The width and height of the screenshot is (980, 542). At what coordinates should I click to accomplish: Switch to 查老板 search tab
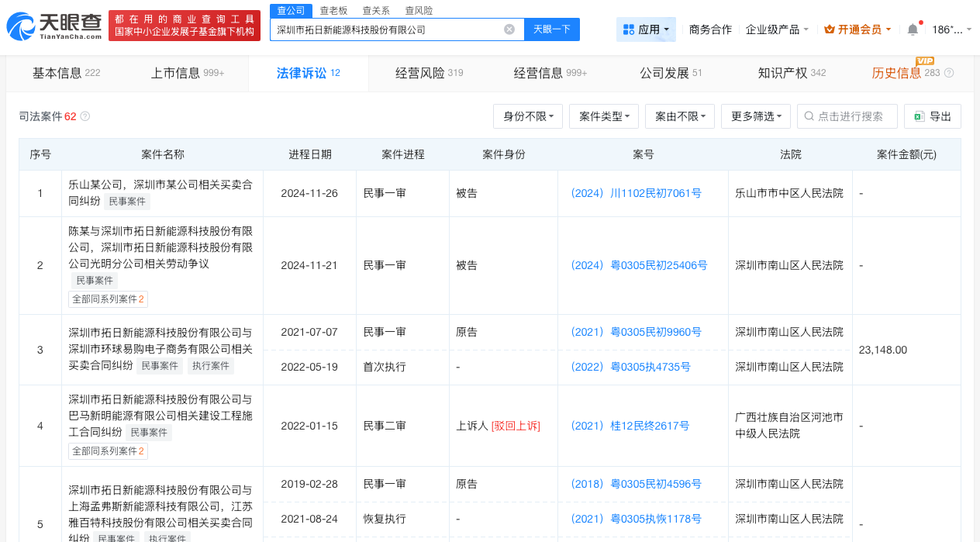pos(333,10)
